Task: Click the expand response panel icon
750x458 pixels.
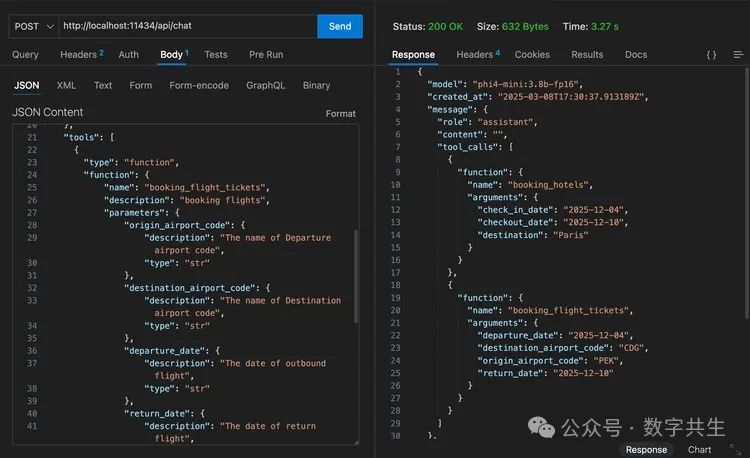Action: (x=735, y=449)
